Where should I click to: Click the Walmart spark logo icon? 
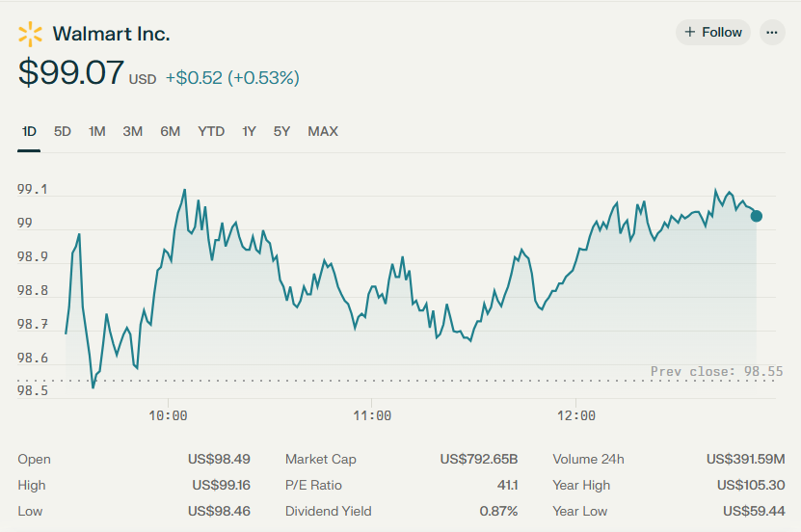pos(30,34)
